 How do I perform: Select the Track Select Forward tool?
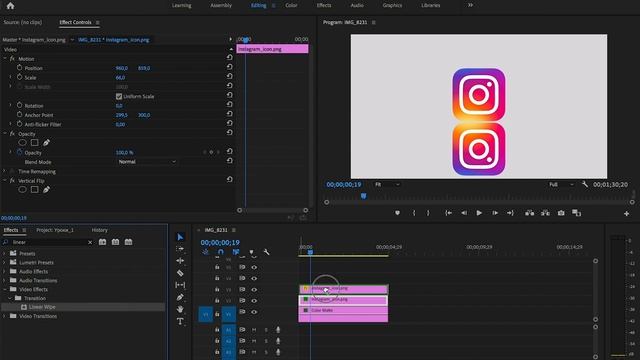pos(180,249)
